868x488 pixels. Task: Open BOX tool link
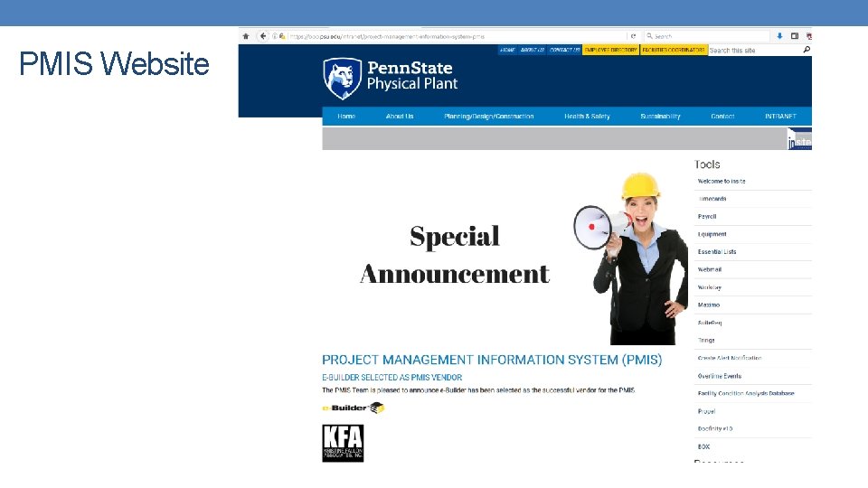coord(703,446)
